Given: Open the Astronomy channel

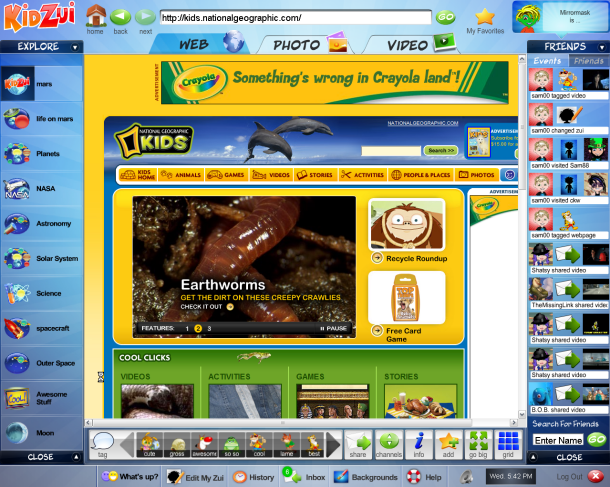Looking at the screenshot, I should coord(42,224).
